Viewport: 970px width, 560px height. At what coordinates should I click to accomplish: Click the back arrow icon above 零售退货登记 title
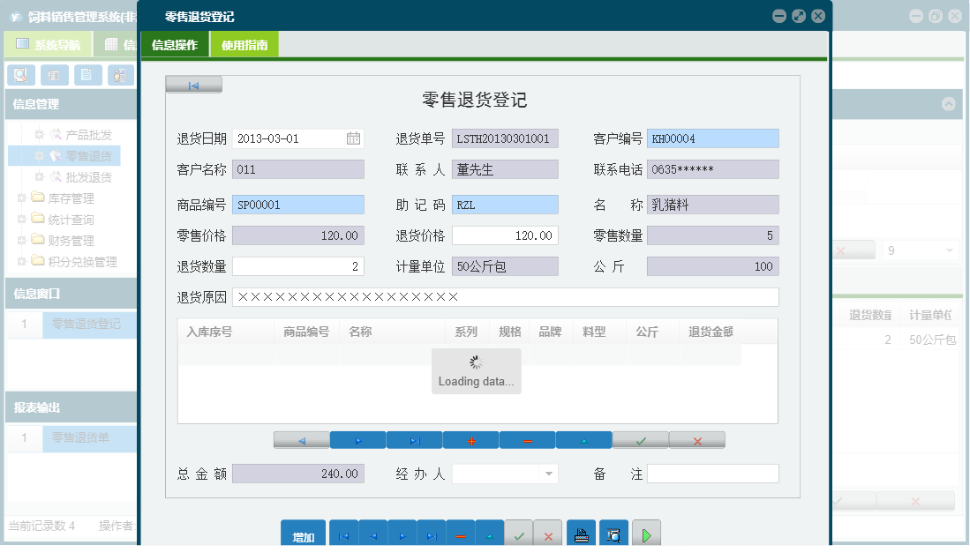192,84
